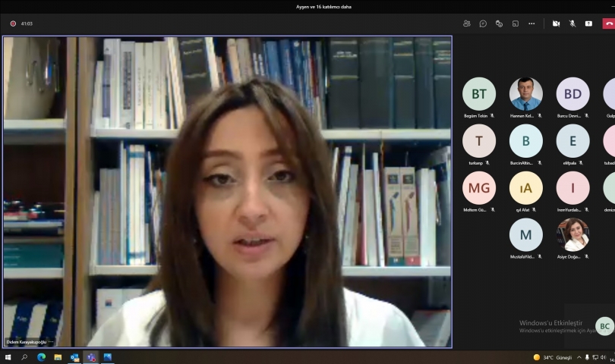Select the BD avatar of Burcu Devri...

(572, 93)
